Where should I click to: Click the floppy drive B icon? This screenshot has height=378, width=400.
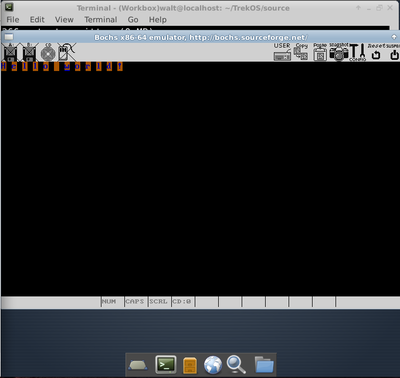29,52
